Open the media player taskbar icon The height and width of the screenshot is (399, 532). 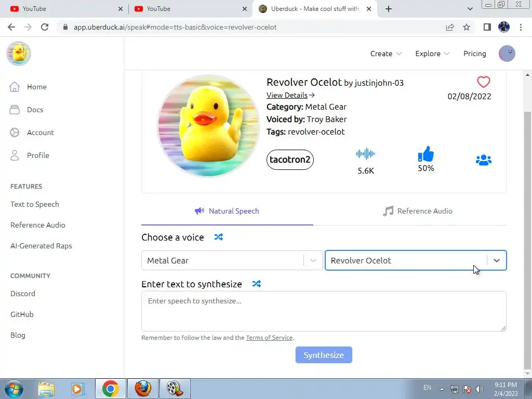point(77,389)
